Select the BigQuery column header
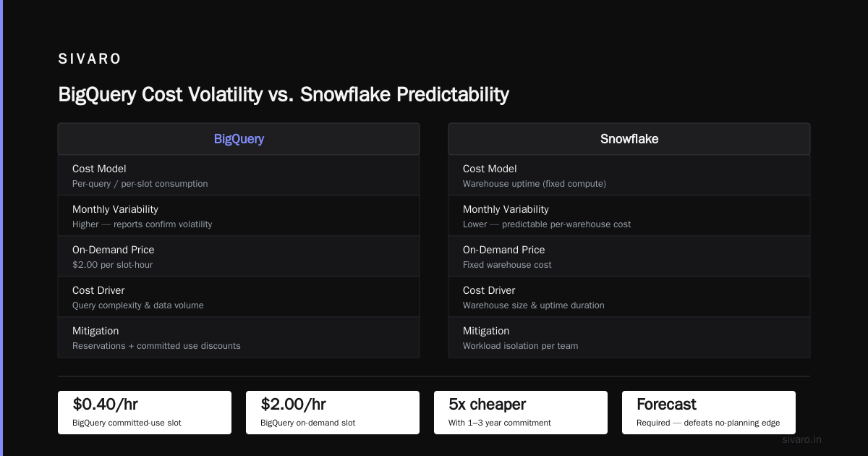Viewport: 868px width, 456px height. coord(239,139)
